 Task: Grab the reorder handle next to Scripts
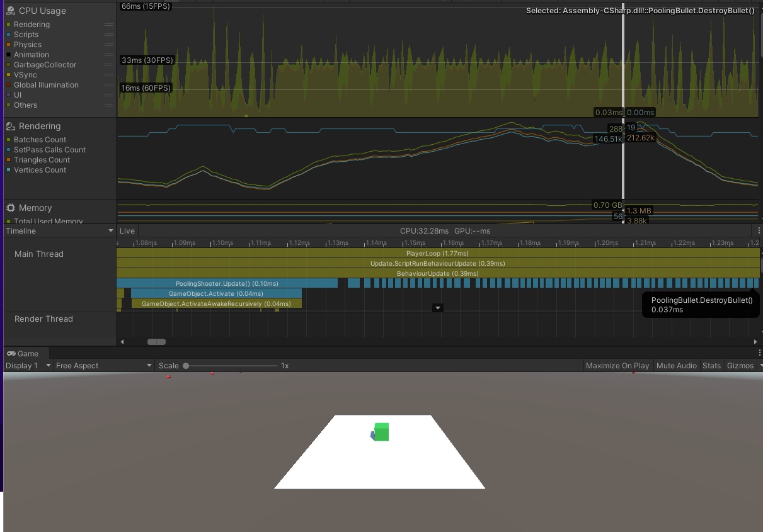(109, 35)
